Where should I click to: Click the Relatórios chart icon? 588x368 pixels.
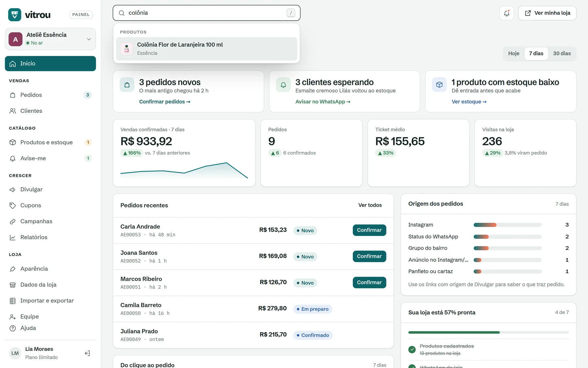click(13, 237)
